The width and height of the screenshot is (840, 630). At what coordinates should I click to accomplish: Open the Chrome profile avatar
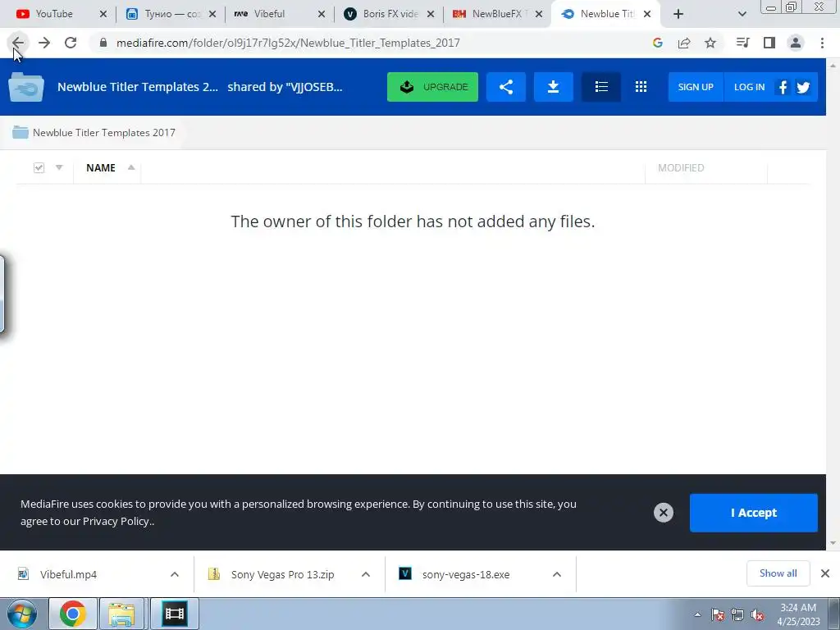796,43
